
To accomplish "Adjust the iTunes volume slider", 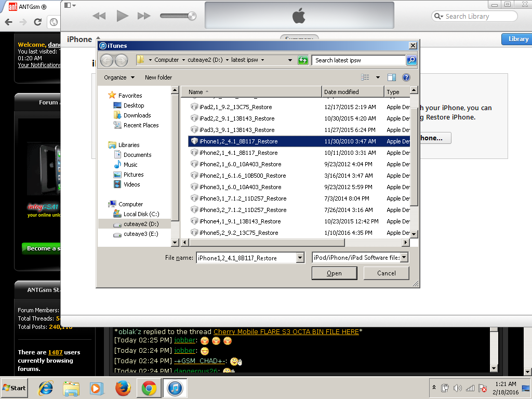I will [x=191, y=16].
